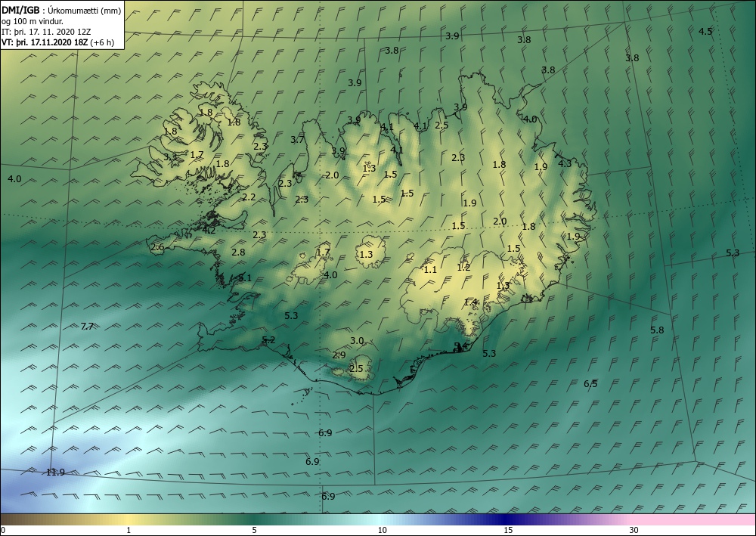Image resolution: width=756 pixels, height=536 pixels.
Task: Select the '5' label on the color scale
Action: pyautogui.click(x=254, y=530)
